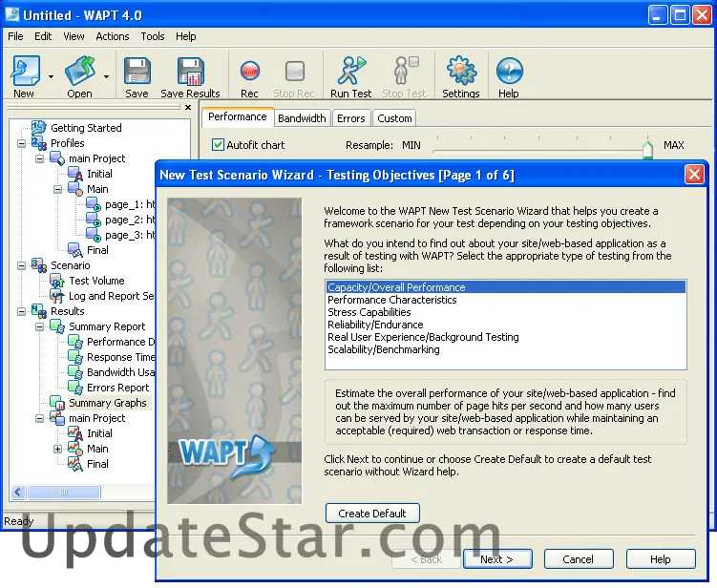Launch the Run Test icon
The width and height of the screenshot is (717, 588).
350,71
